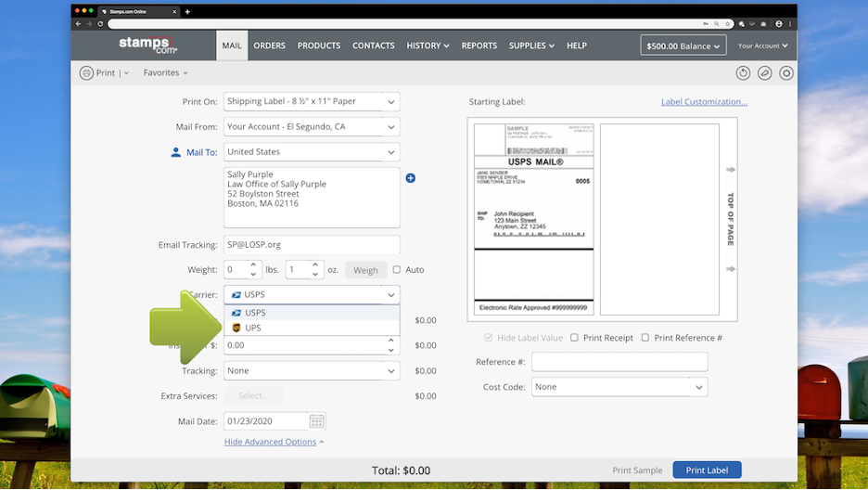The image size is (868, 490).
Task: Open the Label Customization link
Action: click(x=704, y=102)
